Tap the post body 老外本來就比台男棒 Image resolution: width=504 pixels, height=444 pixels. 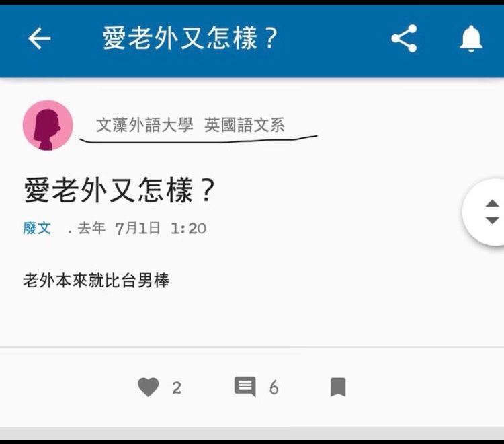pos(96,281)
